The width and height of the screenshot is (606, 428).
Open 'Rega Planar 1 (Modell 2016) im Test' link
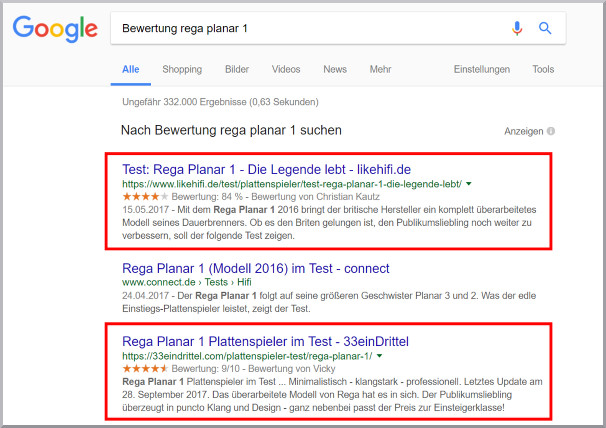pyautogui.click(x=256, y=268)
